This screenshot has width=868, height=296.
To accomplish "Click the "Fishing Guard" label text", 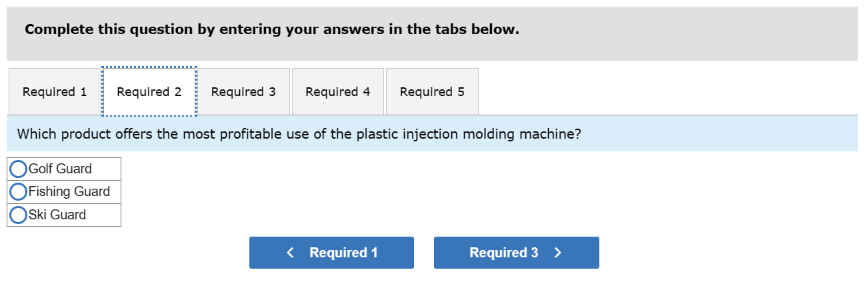I will (69, 192).
